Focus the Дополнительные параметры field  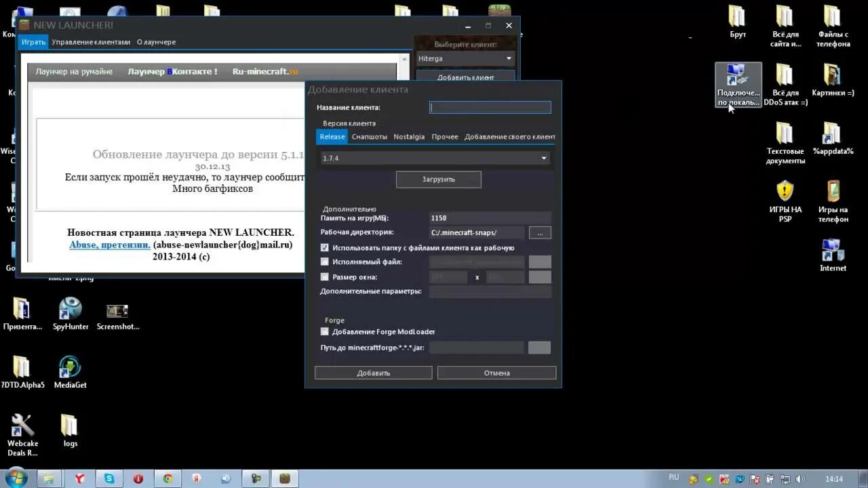tap(490, 291)
